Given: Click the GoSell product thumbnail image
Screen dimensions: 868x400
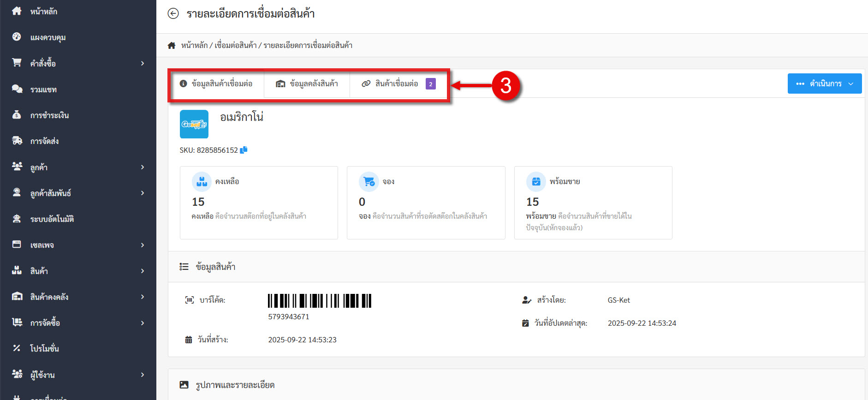Looking at the screenshot, I should click(x=194, y=124).
